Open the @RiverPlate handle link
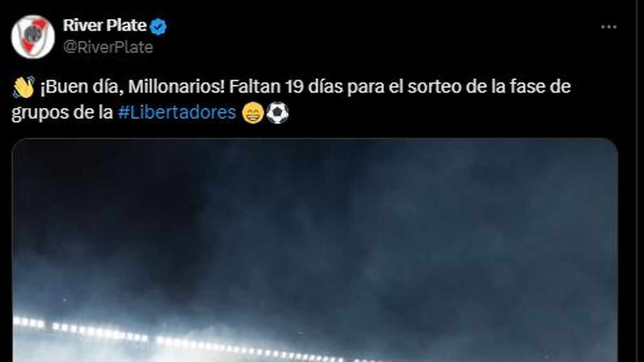 point(108,47)
